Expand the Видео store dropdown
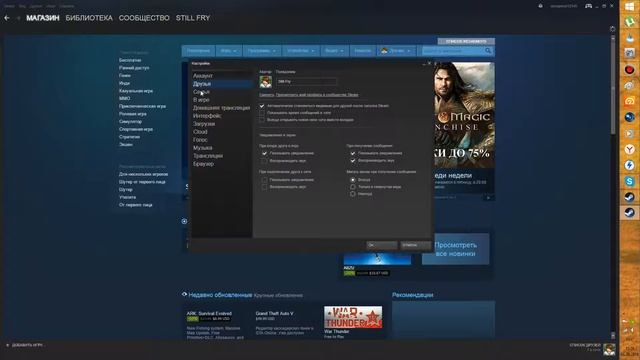Image resolution: width=640 pixels, height=360 pixels. pyautogui.click(x=334, y=51)
